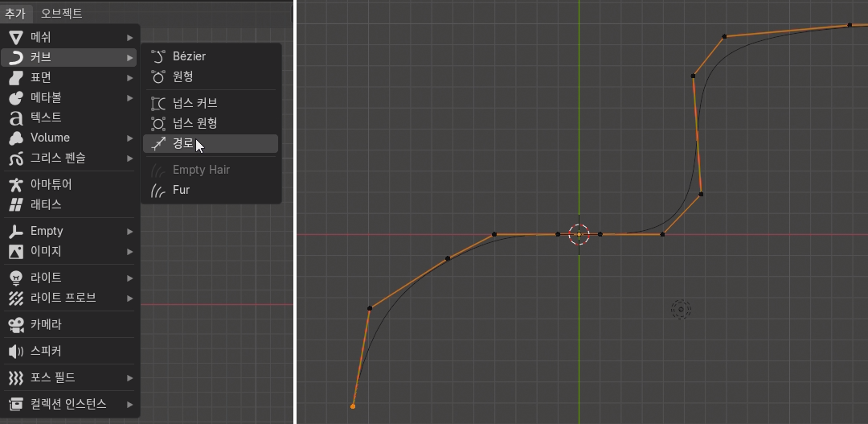Add a 원형 curve from submenu
This screenshot has width=868, height=424.
(x=211, y=76)
